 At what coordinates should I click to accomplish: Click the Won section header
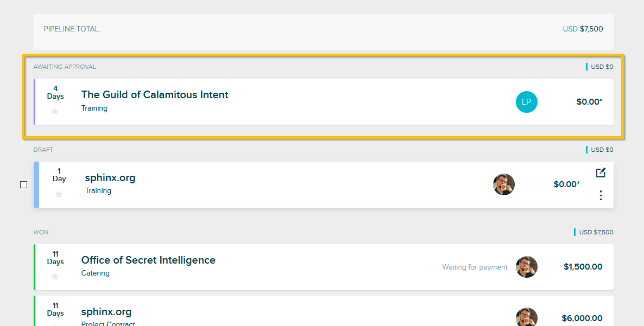[x=41, y=232]
